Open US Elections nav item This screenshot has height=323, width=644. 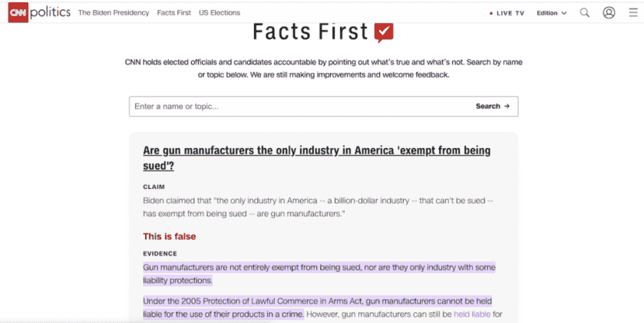pos(219,13)
